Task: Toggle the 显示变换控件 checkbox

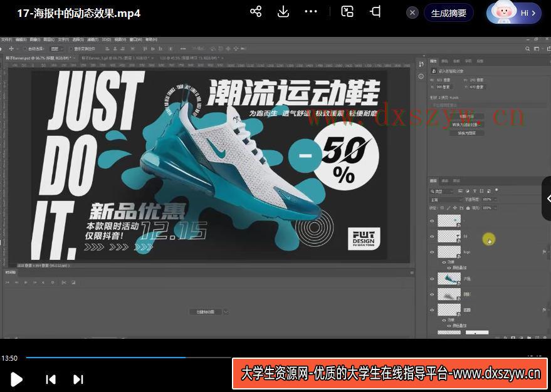Action: point(71,49)
